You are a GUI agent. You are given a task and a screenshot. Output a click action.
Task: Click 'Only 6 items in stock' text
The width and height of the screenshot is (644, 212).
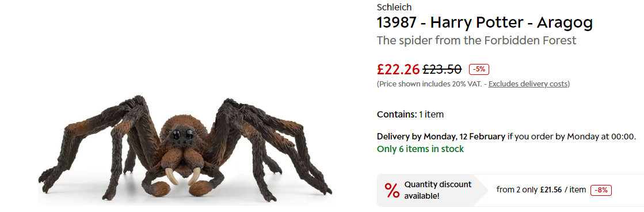pos(420,149)
